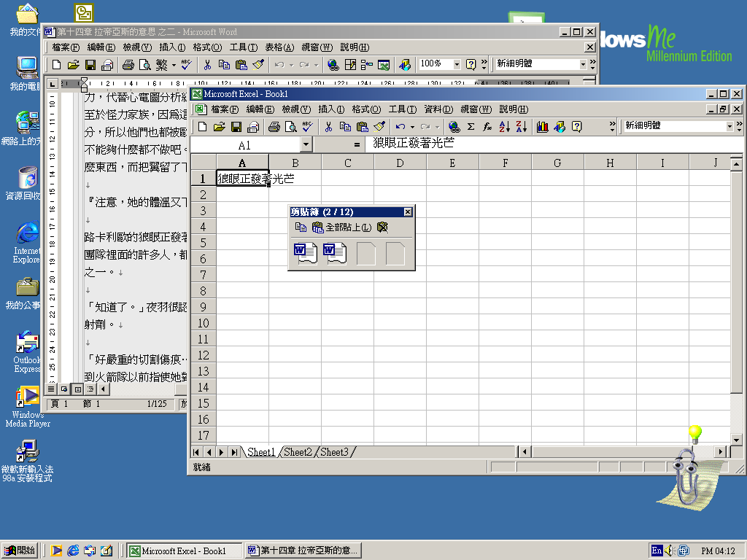This screenshot has width=747, height=560.
Task: Launch the Chart Wizard
Action: click(542, 127)
